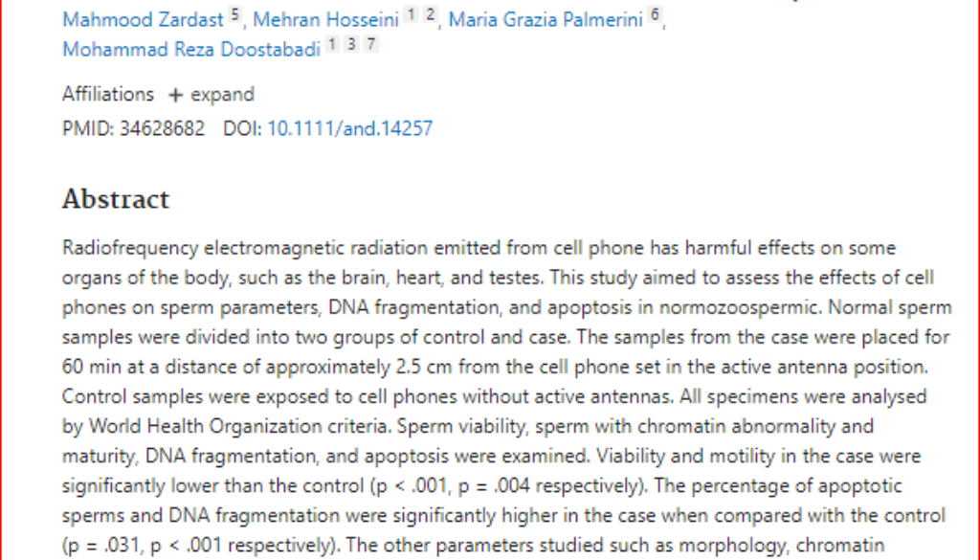The image size is (980, 560).
Task: Open author link Mohammad Reza Doostabadi
Action: [x=191, y=50]
